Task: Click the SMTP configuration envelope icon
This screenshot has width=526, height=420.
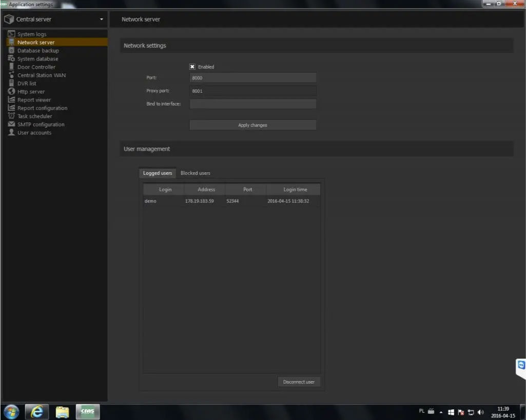Action: tap(11, 125)
